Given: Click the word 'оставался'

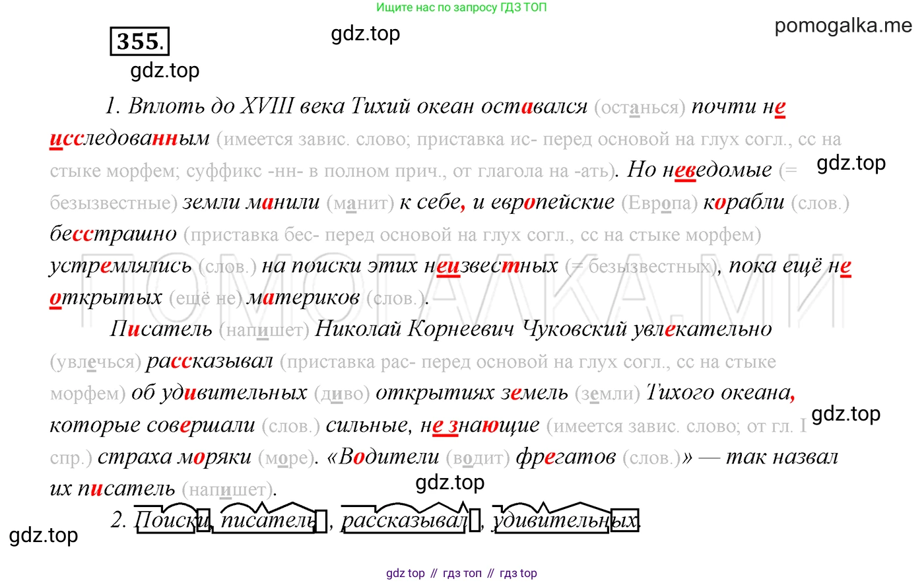Looking at the screenshot, I should [534, 106].
